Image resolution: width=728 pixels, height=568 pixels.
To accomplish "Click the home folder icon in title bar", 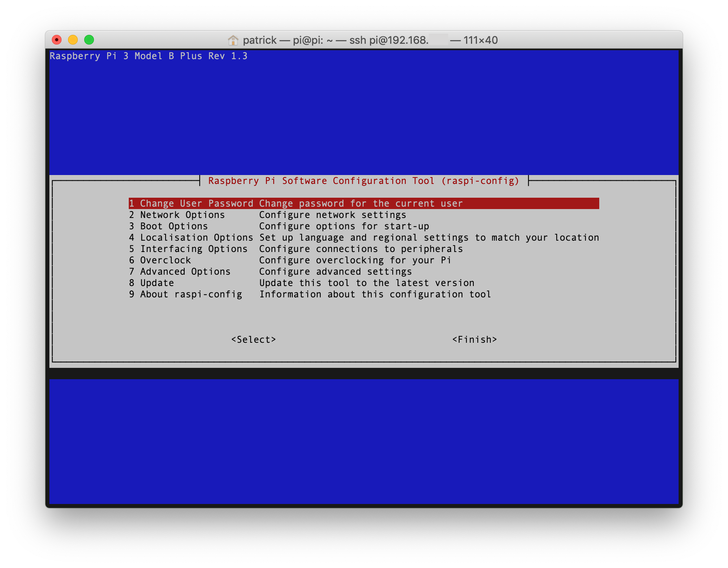I will tap(233, 40).
